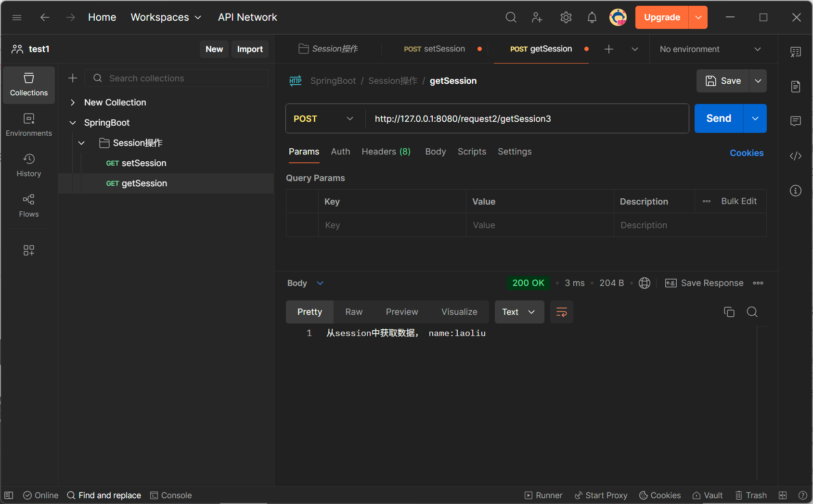This screenshot has height=504, width=813.
Task: Toggle the sidebar visibility icon in status bar
Action: 9,495
